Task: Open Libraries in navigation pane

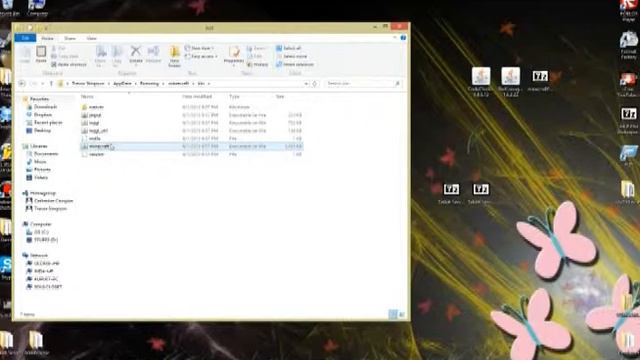Action: 36,146
